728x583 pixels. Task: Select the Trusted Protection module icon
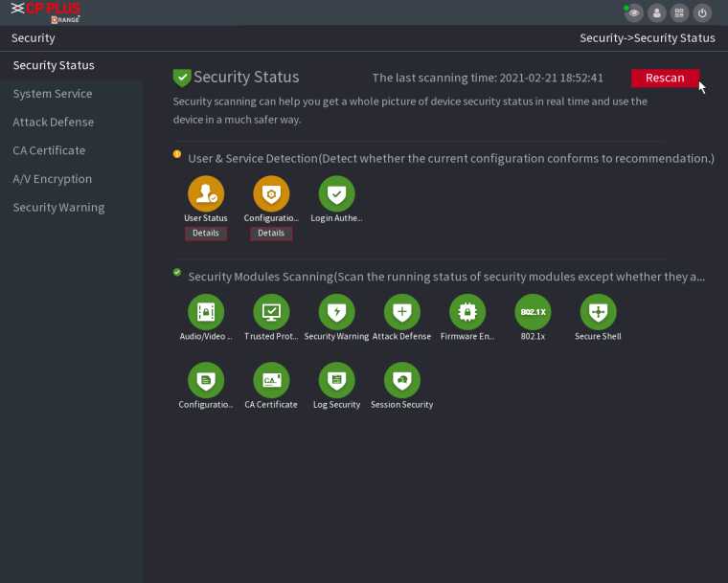click(x=271, y=312)
